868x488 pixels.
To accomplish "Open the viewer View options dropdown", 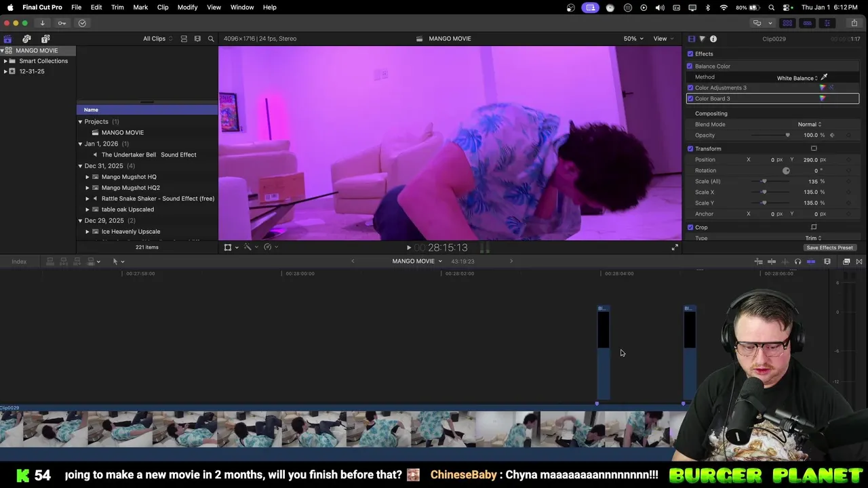I will click(663, 39).
